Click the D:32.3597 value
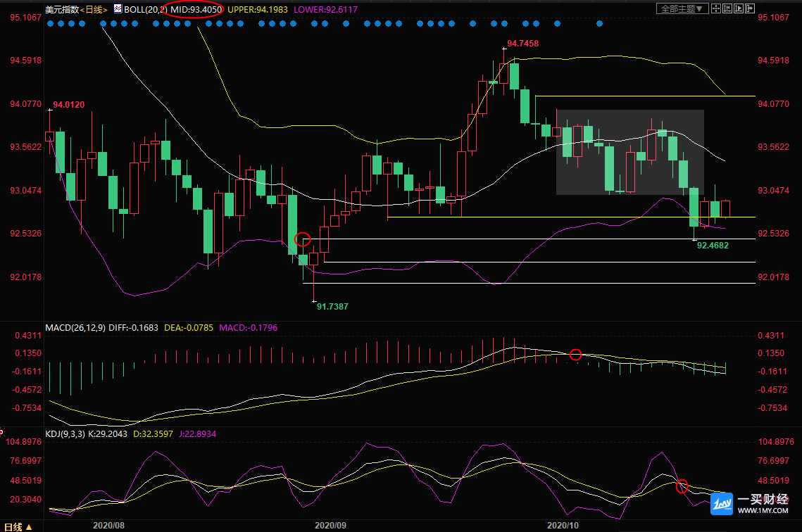This screenshot has width=802, height=532. pyautogui.click(x=153, y=434)
